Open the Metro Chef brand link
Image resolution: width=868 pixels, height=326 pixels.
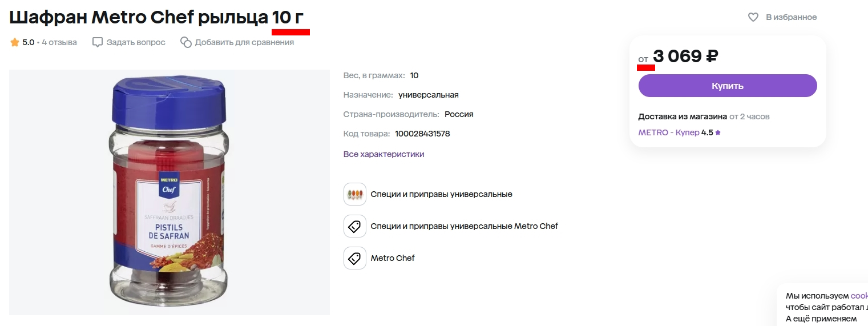click(393, 258)
